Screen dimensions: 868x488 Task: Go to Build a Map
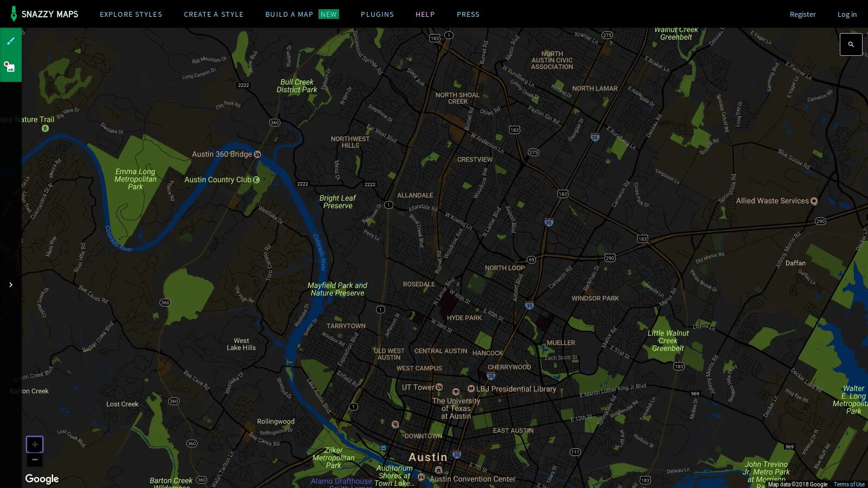pos(302,14)
